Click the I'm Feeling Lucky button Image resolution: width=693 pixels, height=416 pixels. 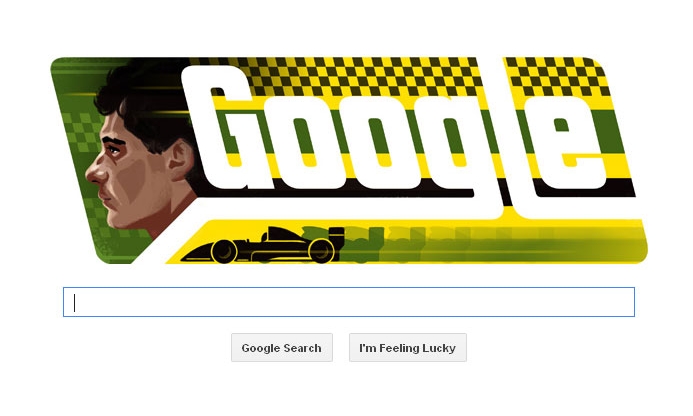[x=407, y=347]
